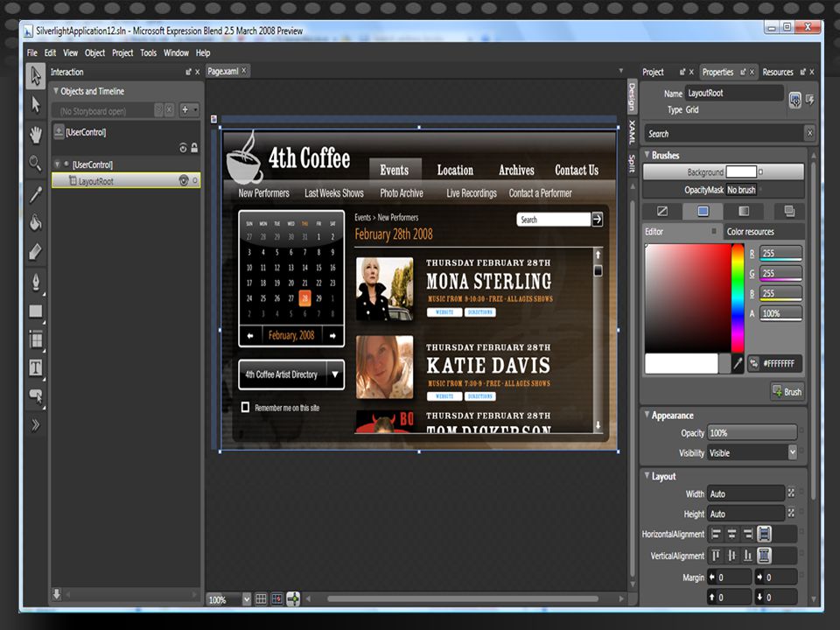This screenshot has height=630, width=840.
Task: Toggle snap to grid button
Action: pos(277,598)
